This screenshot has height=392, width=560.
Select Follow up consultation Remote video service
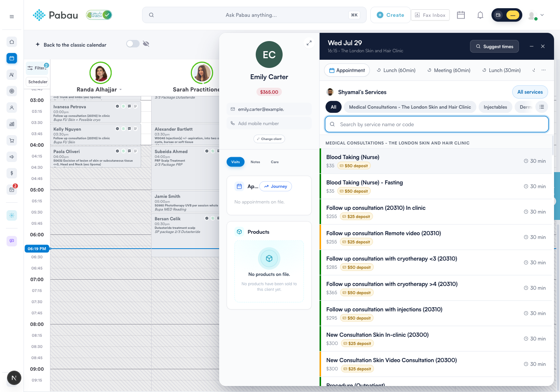[436, 237]
